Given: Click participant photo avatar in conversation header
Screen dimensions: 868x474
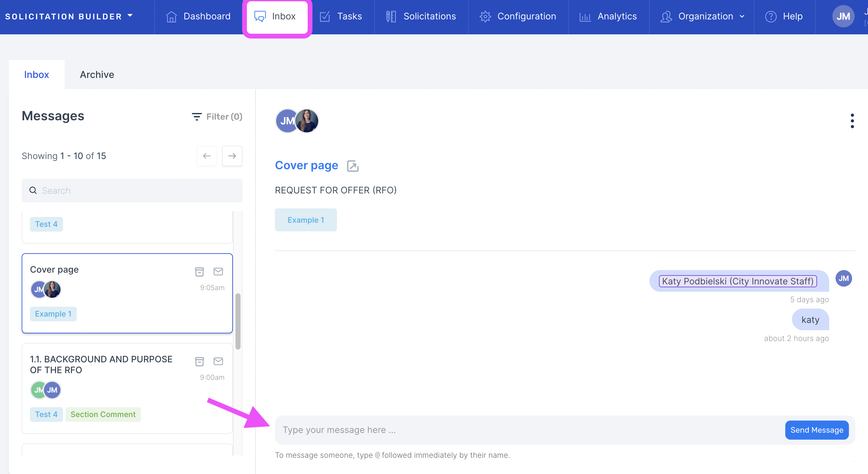Looking at the screenshot, I should (307, 121).
